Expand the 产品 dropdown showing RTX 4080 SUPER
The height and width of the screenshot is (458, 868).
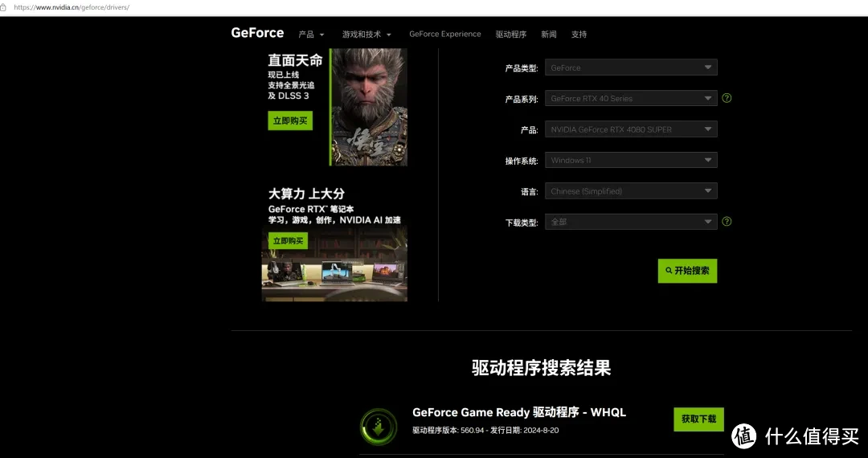(x=631, y=129)
